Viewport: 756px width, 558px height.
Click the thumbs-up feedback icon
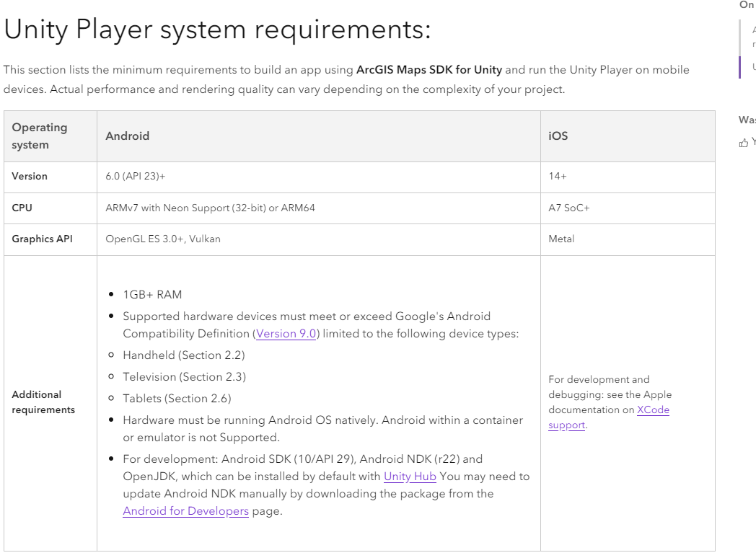click(x=744, y=143)
